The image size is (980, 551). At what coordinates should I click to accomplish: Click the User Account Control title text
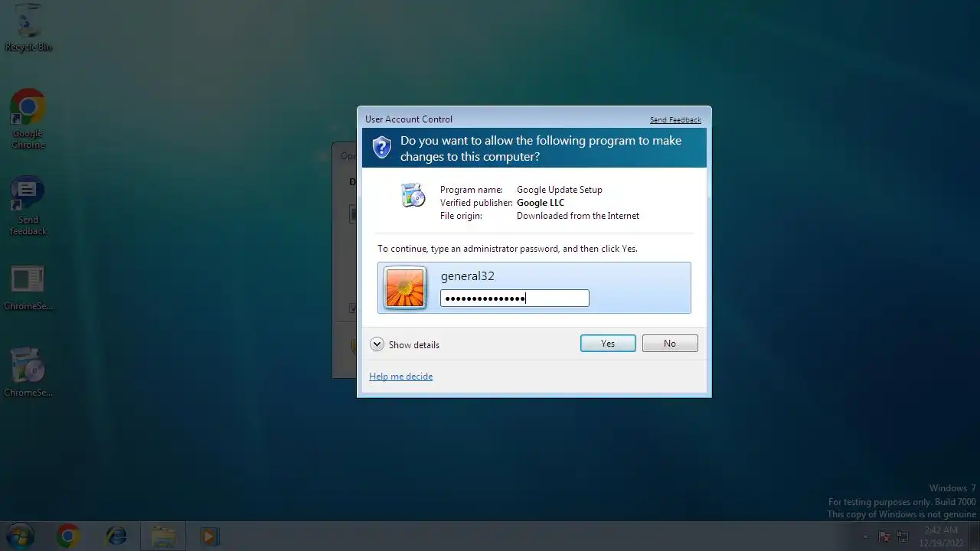409,119
